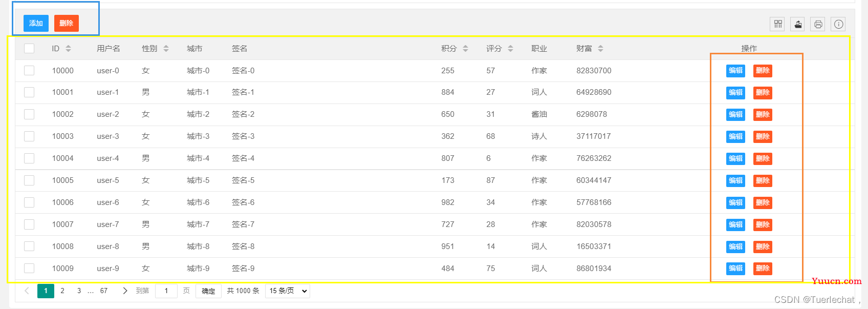Click 删除 for user-8

763,247
